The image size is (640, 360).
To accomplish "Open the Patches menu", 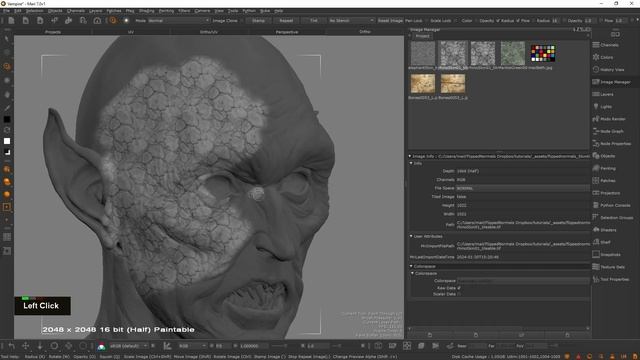I will pyautogui.click(x=113, y=11).
